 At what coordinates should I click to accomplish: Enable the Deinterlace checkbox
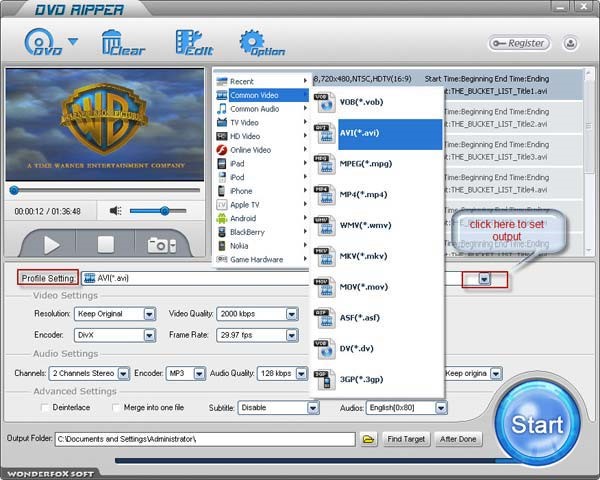pos(44,408)
